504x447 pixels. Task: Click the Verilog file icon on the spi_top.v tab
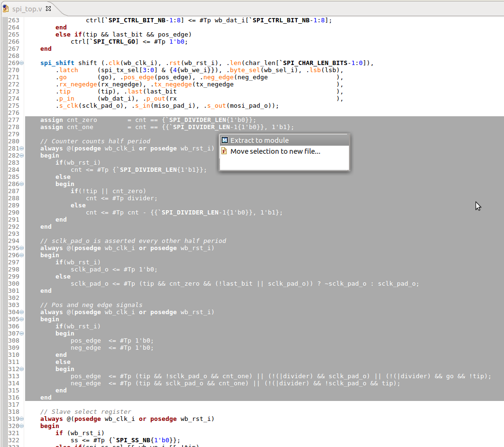tap(7, 8)
